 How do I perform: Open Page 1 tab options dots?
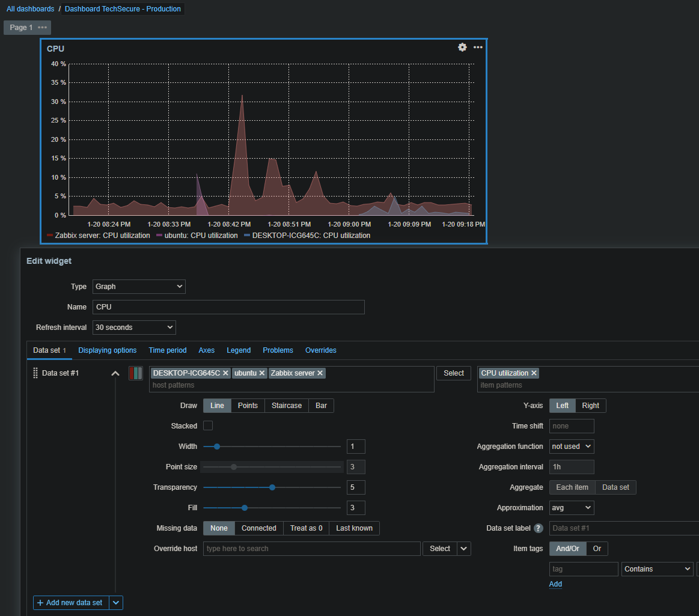42,28
